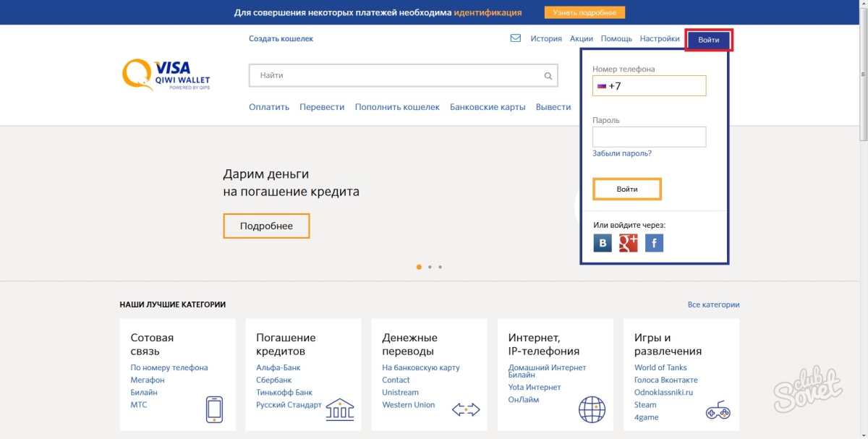Open the World of Tanks link
This screenshot has height=439, width=868.
(660, 367)
